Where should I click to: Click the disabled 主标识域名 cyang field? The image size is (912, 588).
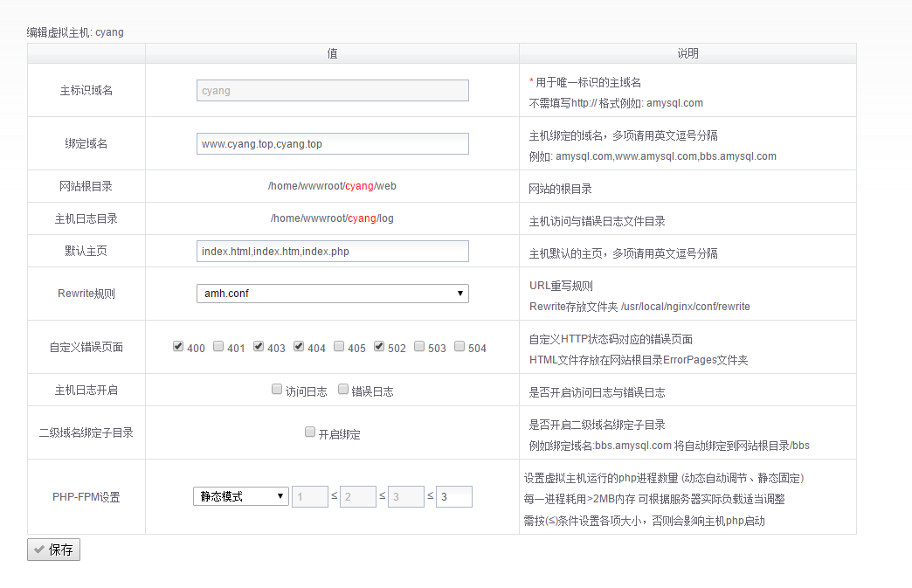(x=333, y=90)
